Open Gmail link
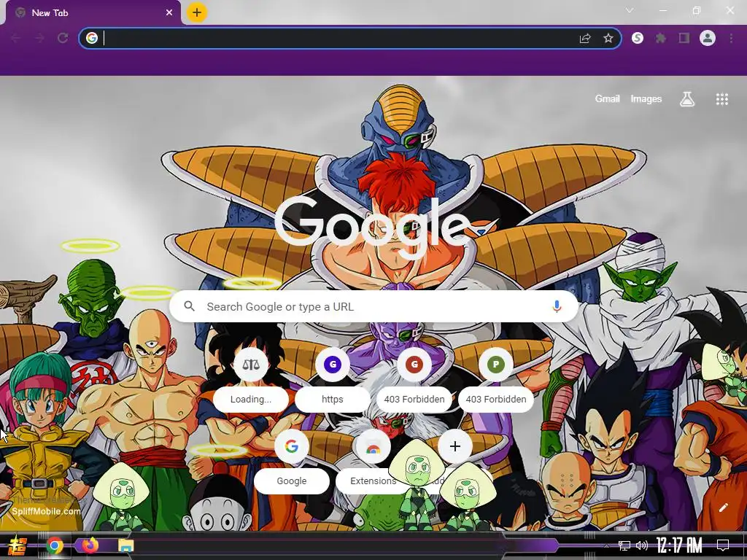The image size is (747, 560). pos(607,98)
